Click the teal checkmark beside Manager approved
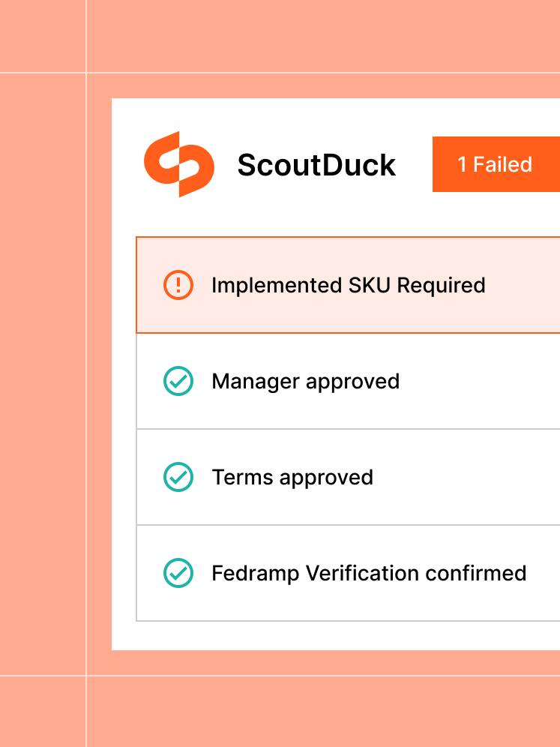This screenshot has height=747, width=560. 178,381
